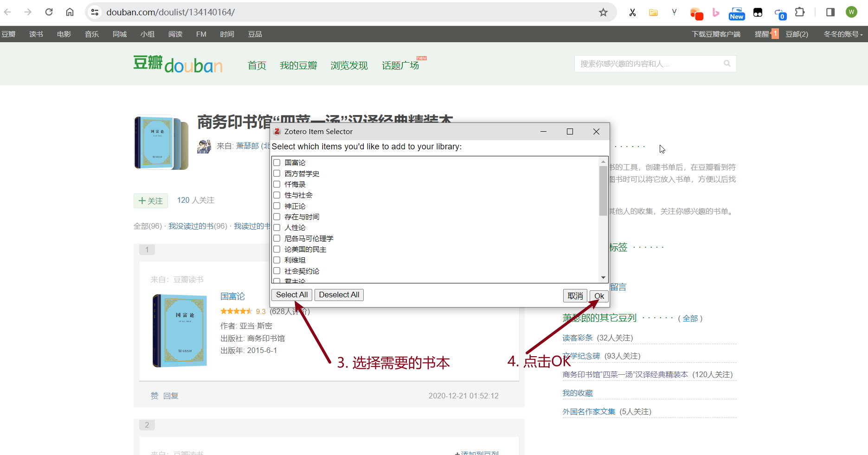Click the Zotero logo in the dialog title bar
Viewport: 868px width, 455px height.
(277, 132)
